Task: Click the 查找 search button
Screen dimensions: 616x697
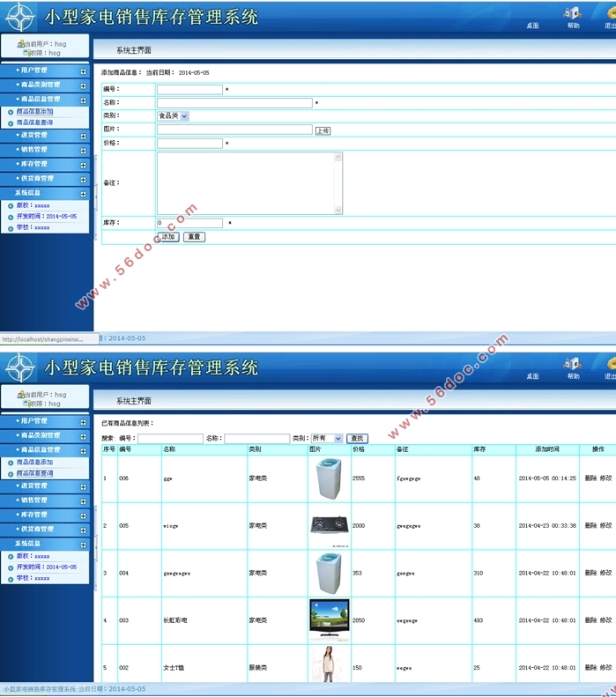Action: click(x=357, y=438)
